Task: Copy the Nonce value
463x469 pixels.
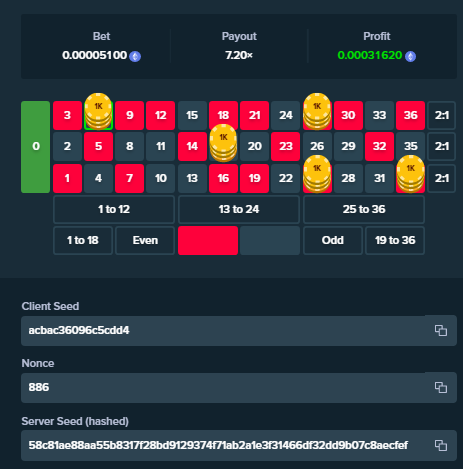Action: coord(441,387)
